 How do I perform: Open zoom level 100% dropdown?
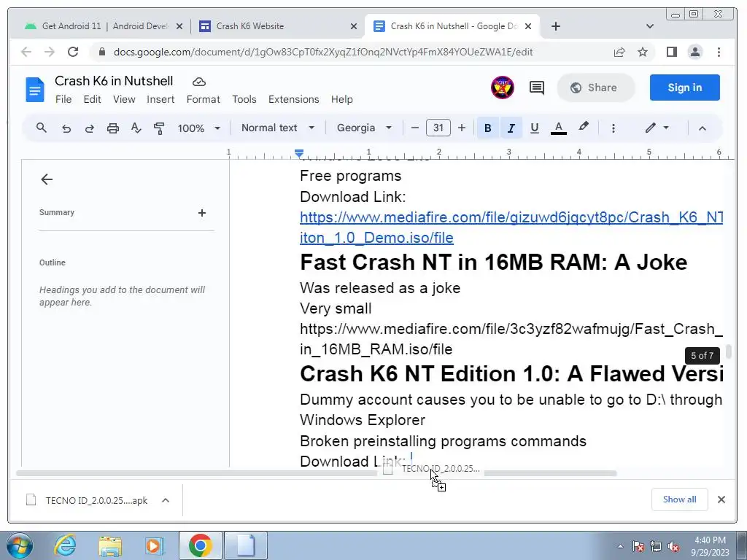(x=198, y=128)
